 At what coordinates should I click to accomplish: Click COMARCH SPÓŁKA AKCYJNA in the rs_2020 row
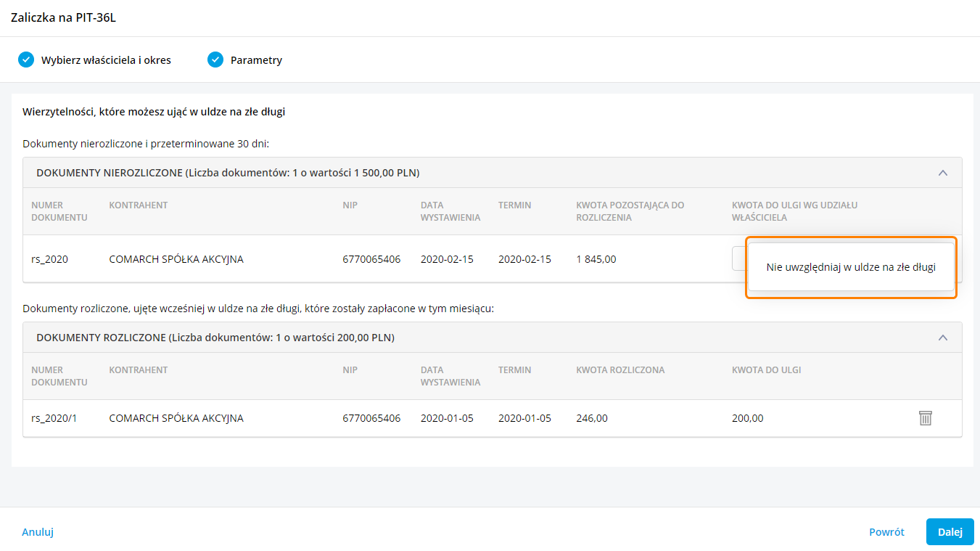pos(176,259)
